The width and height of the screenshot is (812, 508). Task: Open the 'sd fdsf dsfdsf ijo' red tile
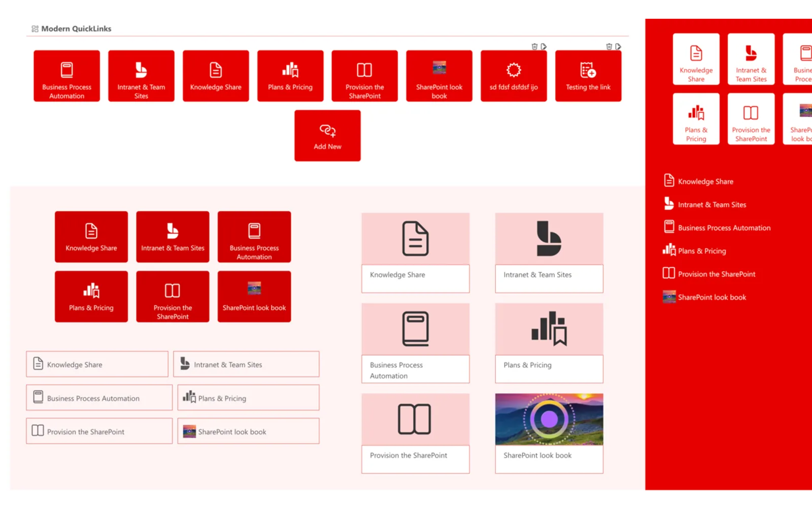pos(514,76)
